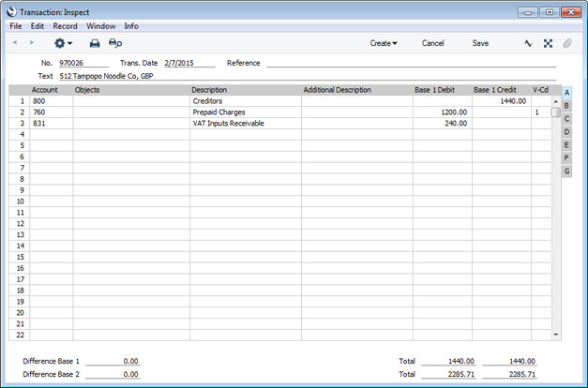Click the printer icon
This screenshot has width=588, height=388.
[x=94, y=43]
